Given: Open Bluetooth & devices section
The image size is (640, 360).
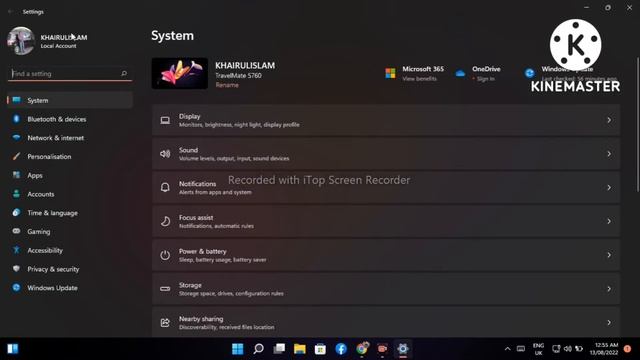Looking at the screenshot, I should 70,119.
